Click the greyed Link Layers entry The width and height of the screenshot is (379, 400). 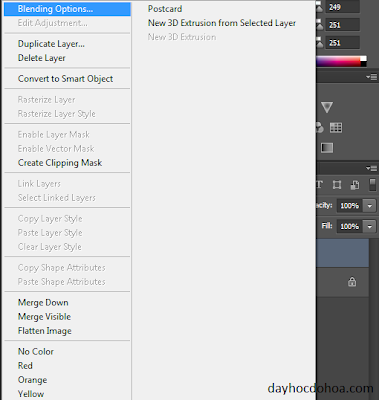39,184
